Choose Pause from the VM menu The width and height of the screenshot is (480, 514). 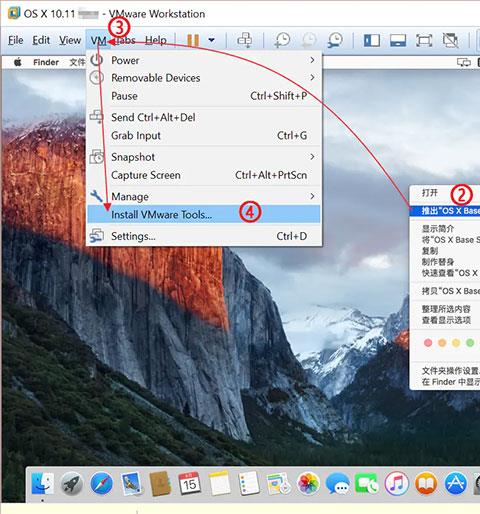click(204, 96)
